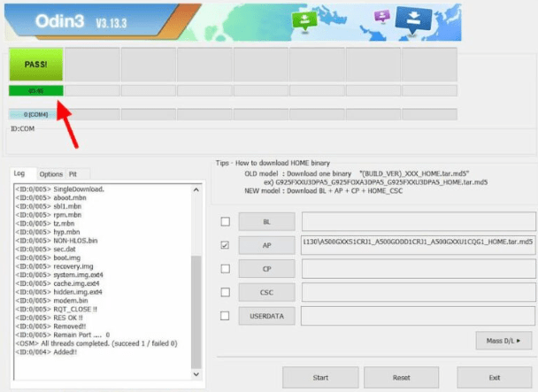The image size is (538, 392).
Task: Open the Mass D/L menu button
Action: [503, 341]
